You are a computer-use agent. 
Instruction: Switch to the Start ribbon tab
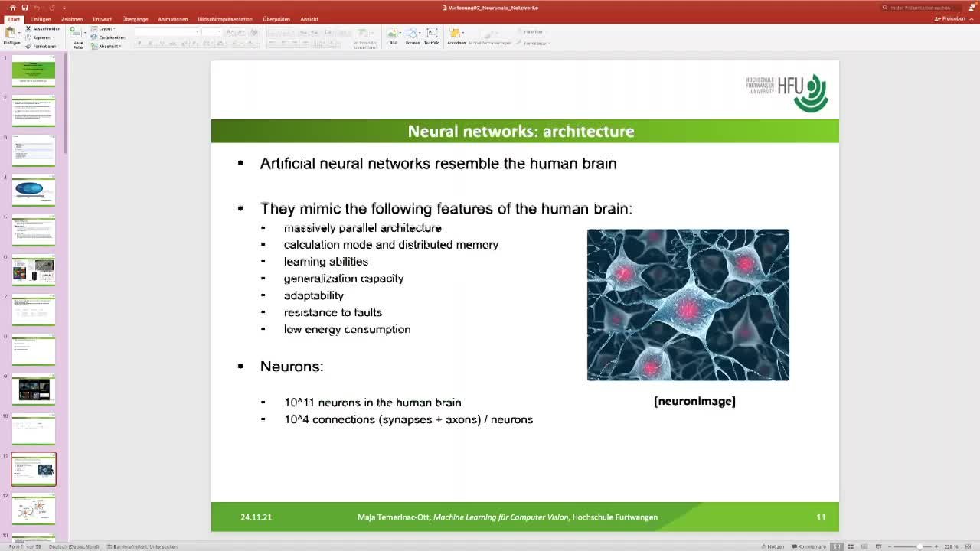pos(14,19)
